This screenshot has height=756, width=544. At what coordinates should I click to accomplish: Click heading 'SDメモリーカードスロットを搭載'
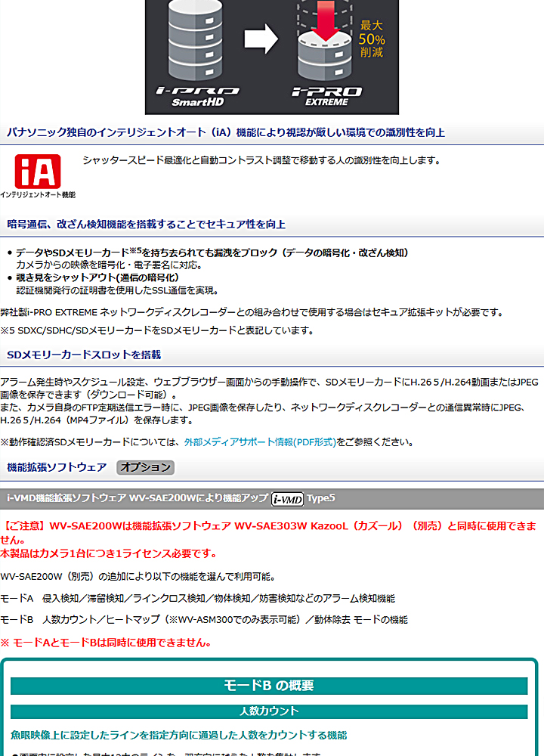pos(84,355)
